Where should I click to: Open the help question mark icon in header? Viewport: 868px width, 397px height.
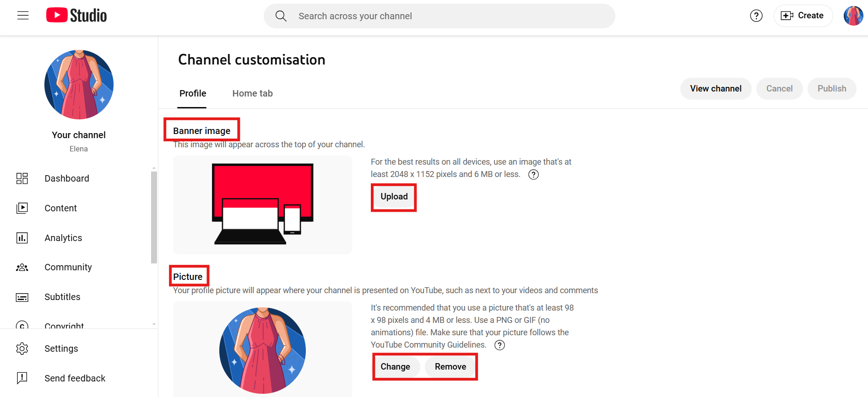point(756,16)
